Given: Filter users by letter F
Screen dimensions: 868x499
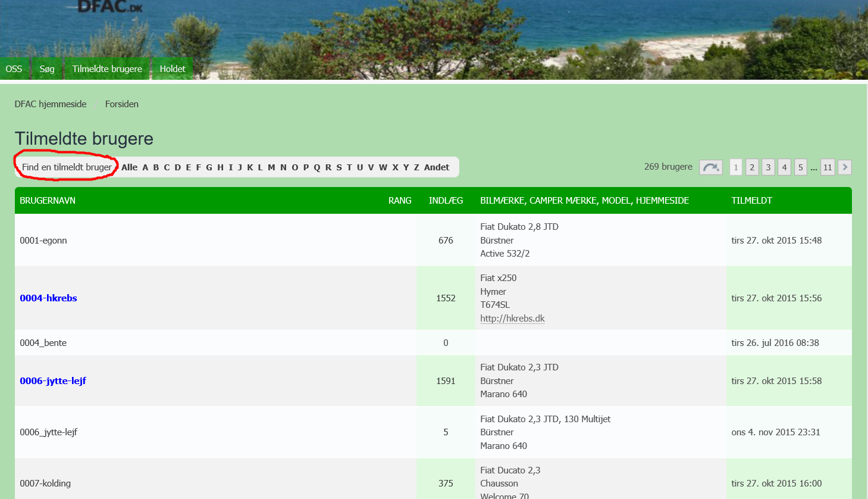Looking at the screenshot, I should (199, 167).
